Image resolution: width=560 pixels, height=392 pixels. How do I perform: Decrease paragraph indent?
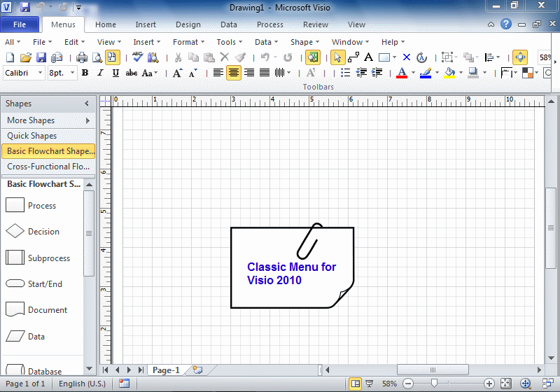coord(361,73)
